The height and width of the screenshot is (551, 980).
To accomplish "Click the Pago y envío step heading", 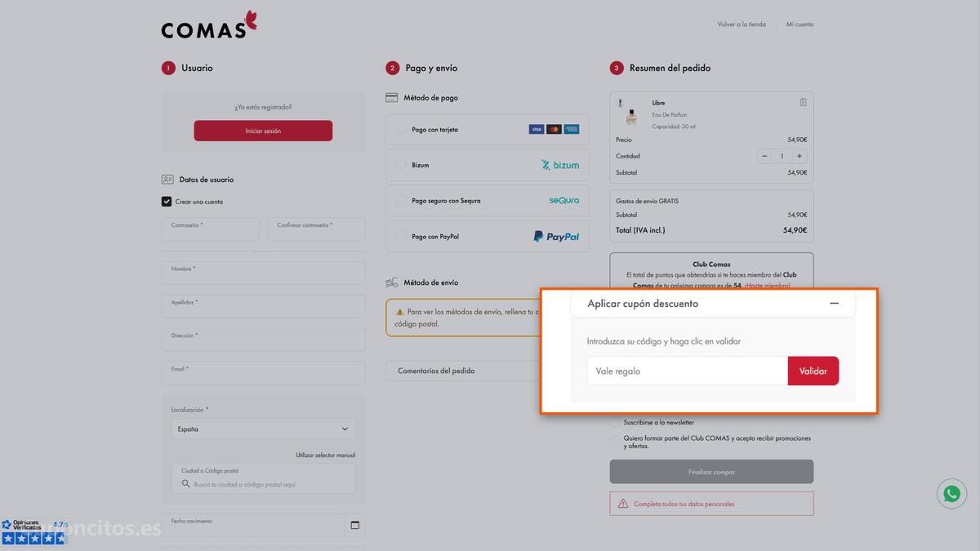I will coord(431,68).
